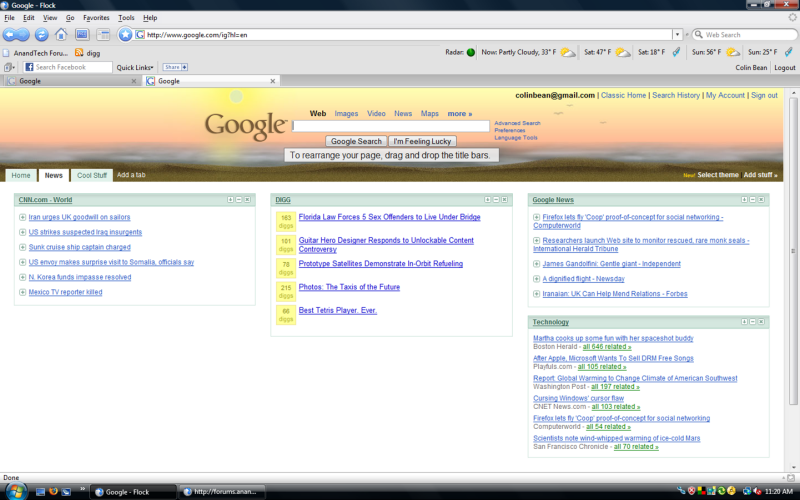Expand 'Sunk cruise ship captain charged' item

[22, 247]
